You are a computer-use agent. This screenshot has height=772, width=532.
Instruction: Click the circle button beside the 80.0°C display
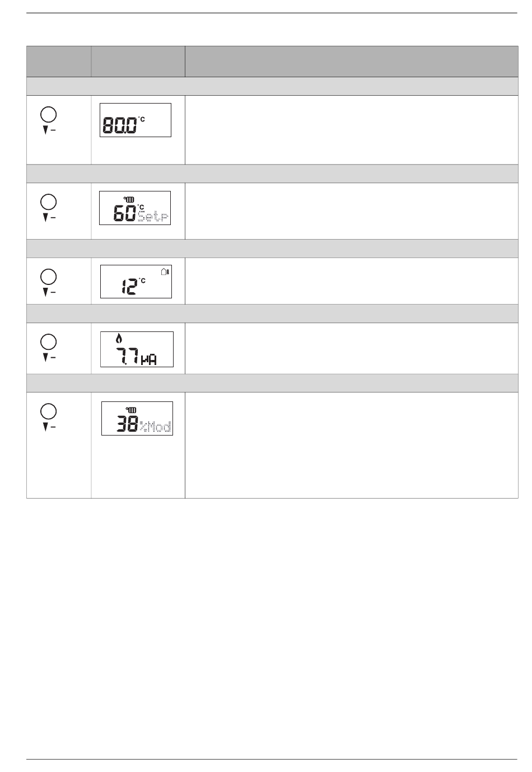(49, 115)
